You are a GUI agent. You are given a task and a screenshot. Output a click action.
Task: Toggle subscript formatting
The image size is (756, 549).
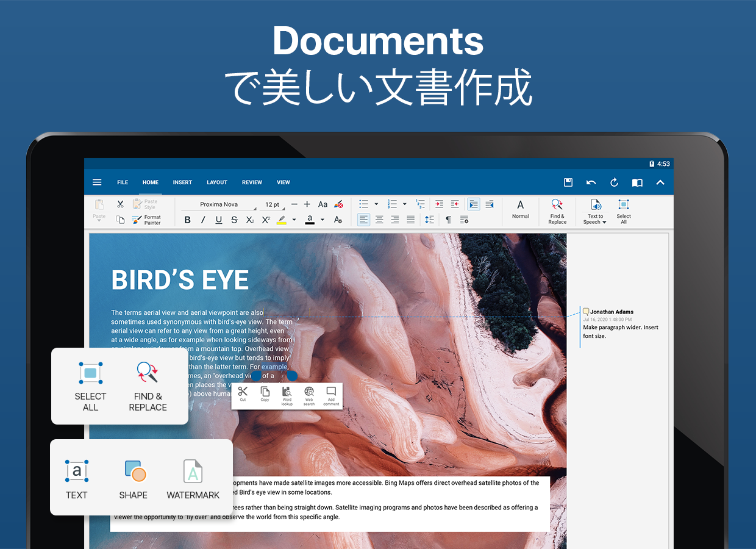[250, 220]
